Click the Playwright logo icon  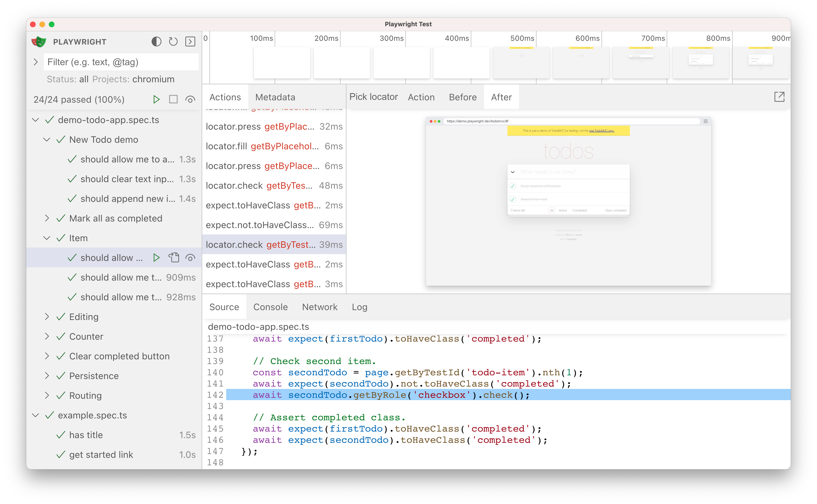pos(39,42)
